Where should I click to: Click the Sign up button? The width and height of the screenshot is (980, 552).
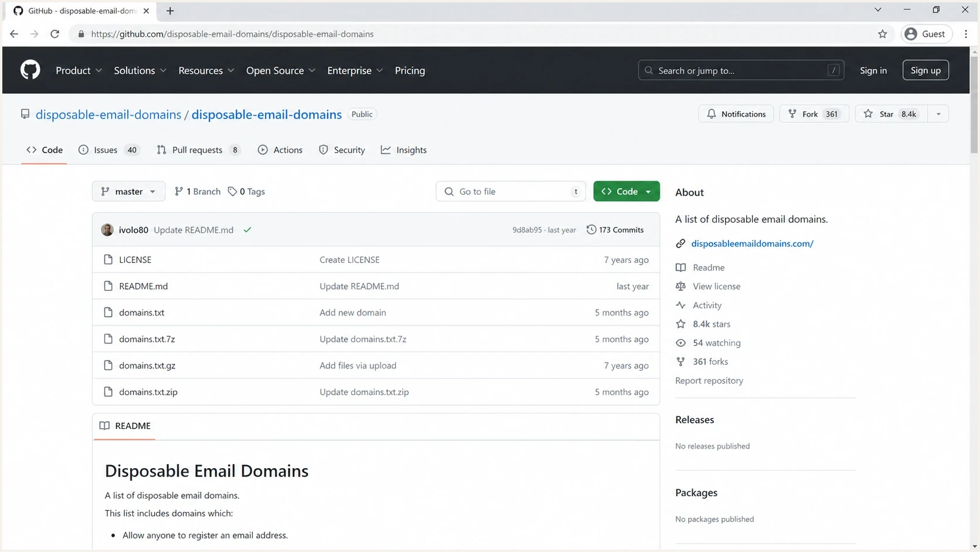pos(925,70)
